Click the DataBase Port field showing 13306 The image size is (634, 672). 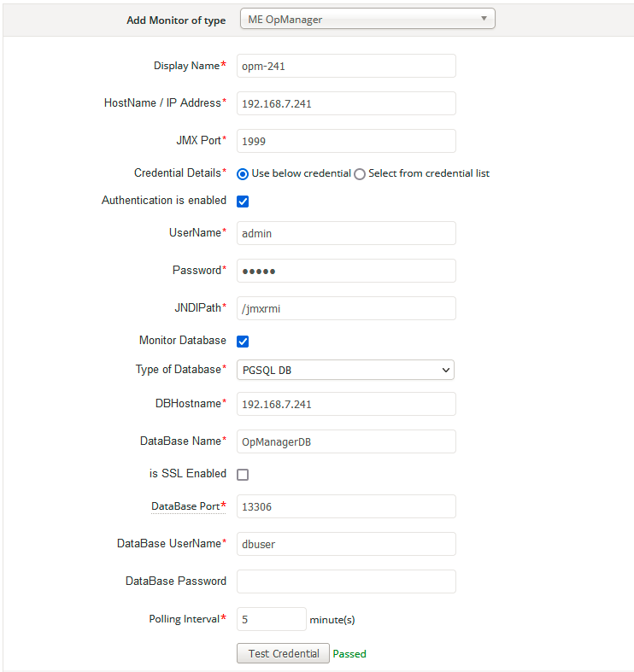pos(346,506)
